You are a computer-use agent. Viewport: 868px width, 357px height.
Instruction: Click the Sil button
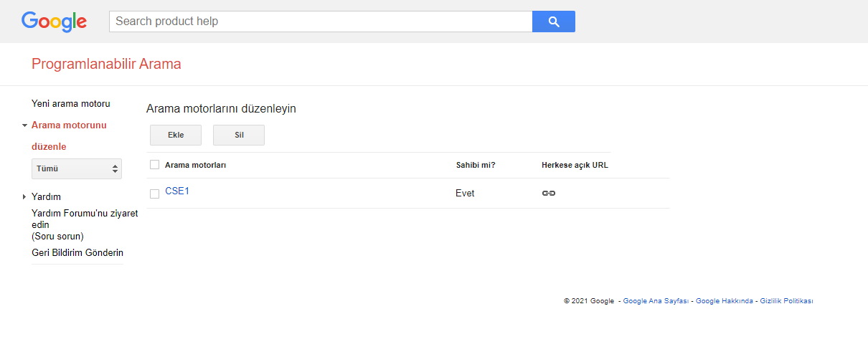pos(239,135)
